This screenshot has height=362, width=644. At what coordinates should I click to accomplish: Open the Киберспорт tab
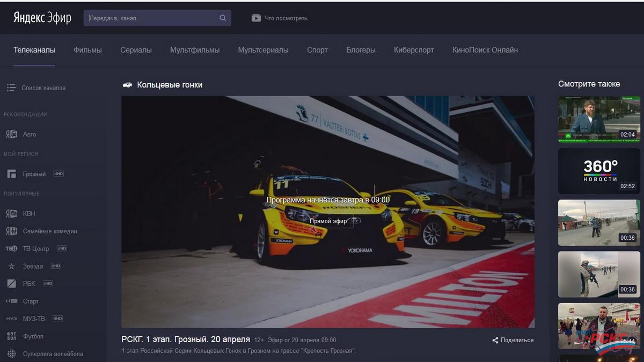tap(414, 50)
